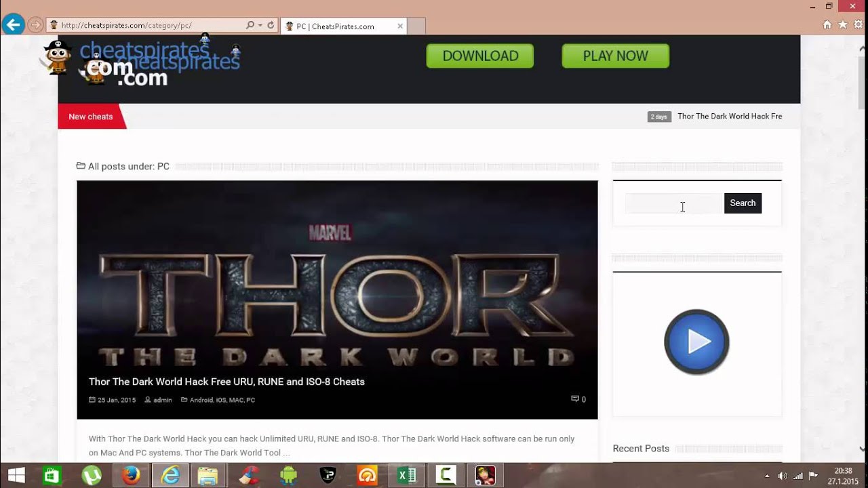This screenshot has height=488, width=868.
Task: Click the address bar search magnifier icon
Action: click(x=250, y=25)
